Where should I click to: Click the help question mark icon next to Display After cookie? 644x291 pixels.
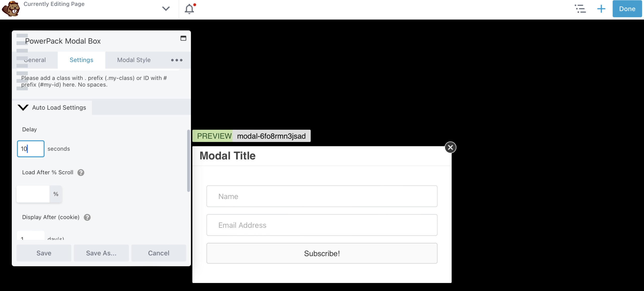87,217
